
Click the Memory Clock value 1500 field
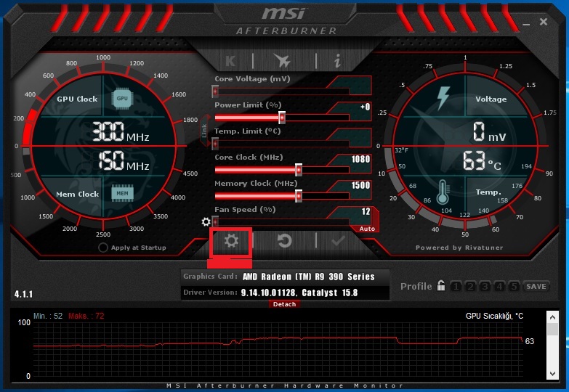(360, 185)
